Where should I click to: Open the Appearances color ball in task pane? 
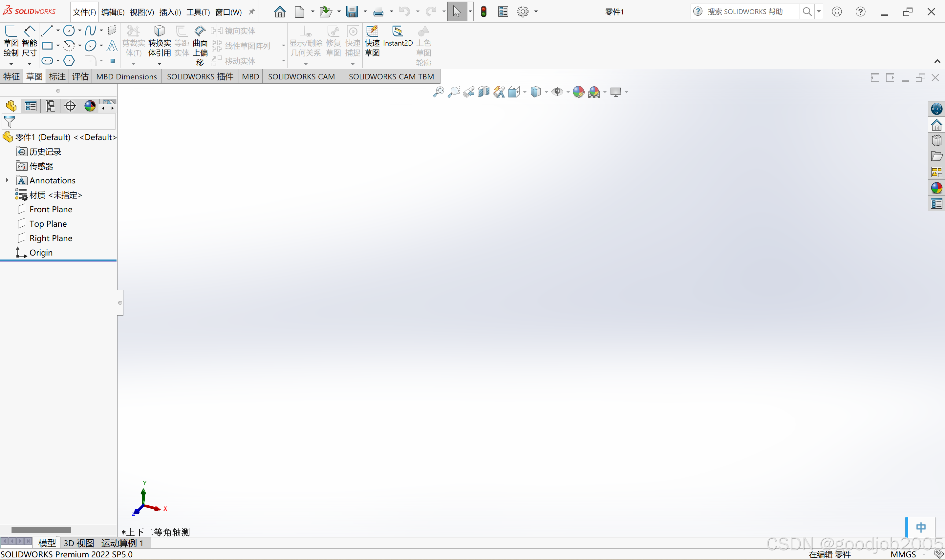coord(936,188)
